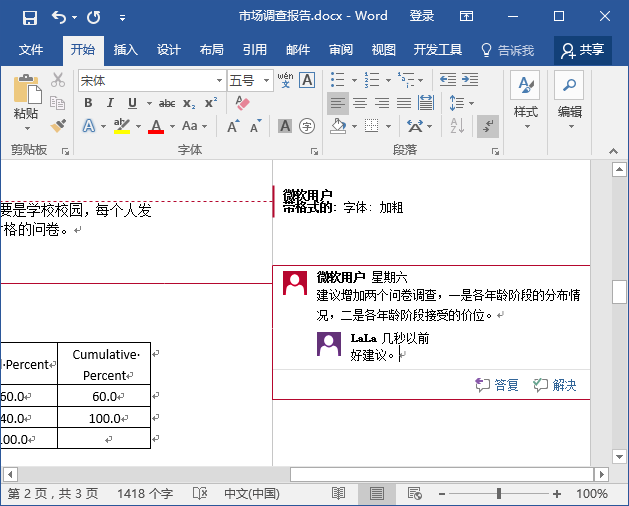This screenshot has height=506, width=629.
Task: Click the horizontal scrollbar right arrow
Action: click(602, 474)
